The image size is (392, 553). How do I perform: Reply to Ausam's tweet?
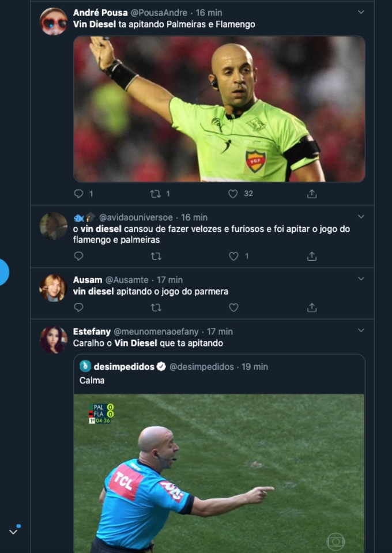click(x=79, y=308)
